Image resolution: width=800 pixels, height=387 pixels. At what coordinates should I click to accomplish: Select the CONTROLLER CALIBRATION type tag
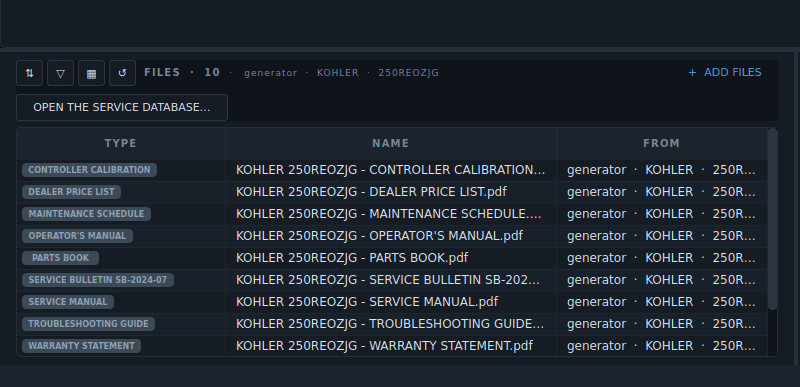pos(89,170)
